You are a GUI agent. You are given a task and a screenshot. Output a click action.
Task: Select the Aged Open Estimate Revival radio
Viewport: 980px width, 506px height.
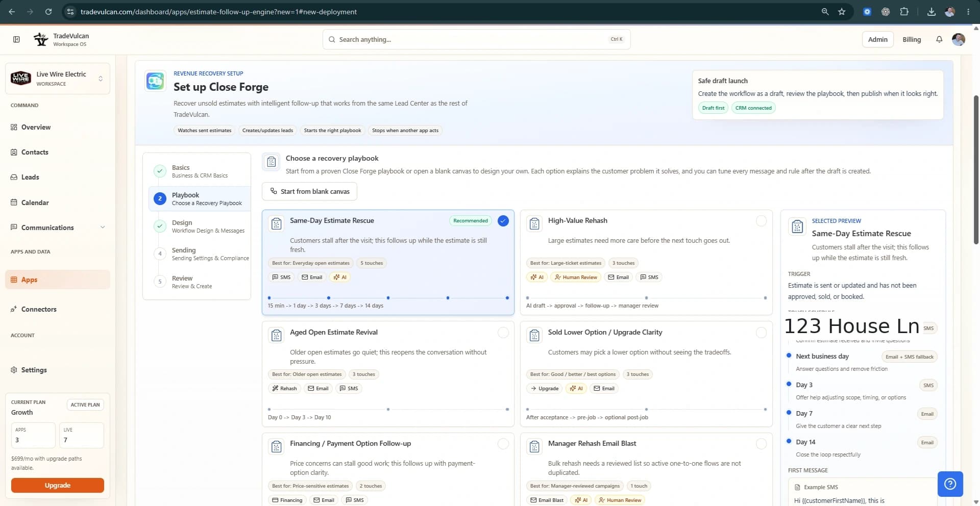pyautogui.click(x=503, y=333)
